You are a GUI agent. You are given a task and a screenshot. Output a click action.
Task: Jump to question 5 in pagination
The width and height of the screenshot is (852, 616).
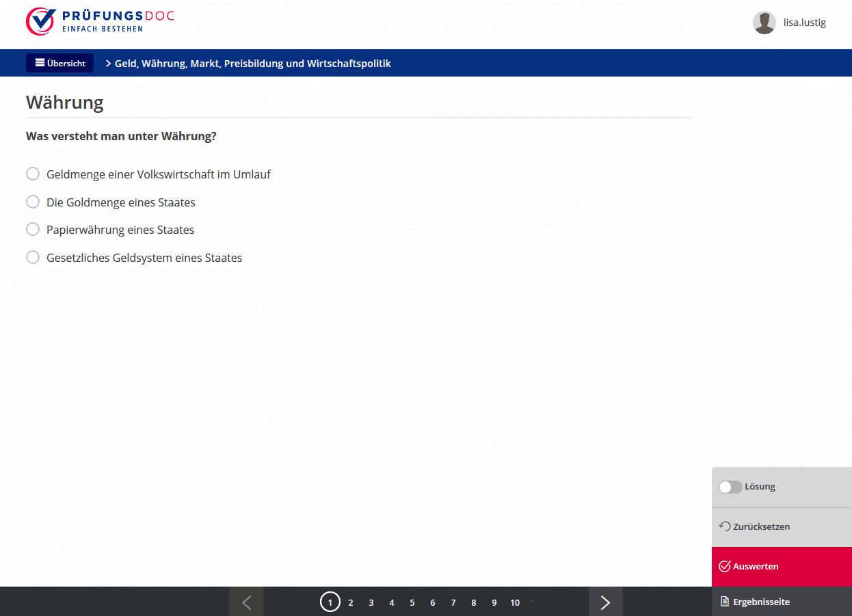pyautogui.click(x=412, y=602)
